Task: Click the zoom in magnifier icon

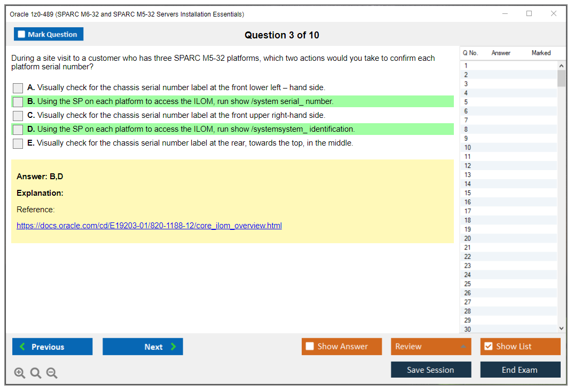Action: (x=20, y=373)
